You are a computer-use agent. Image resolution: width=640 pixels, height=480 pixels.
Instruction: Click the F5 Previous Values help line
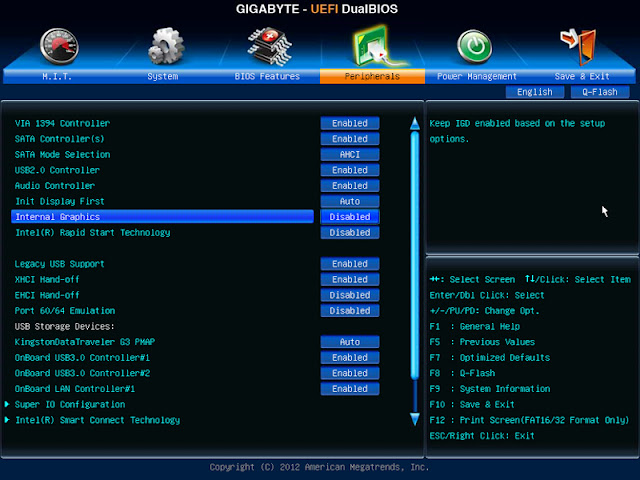tap(482, 342)
